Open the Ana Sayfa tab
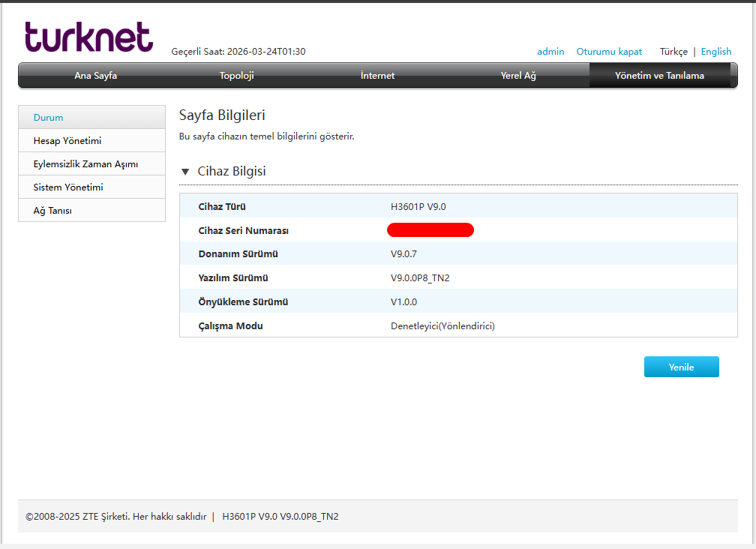 click(95, 75)
